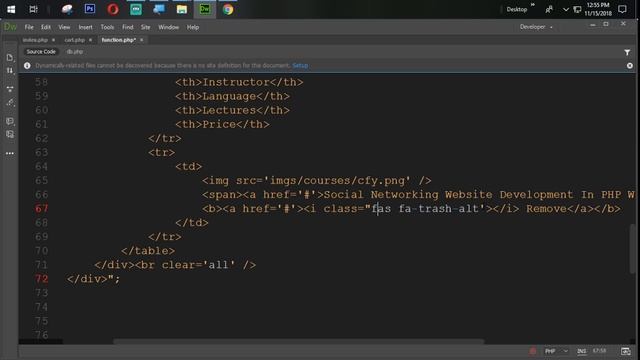The image size is (640, 360).
Task: Click the </table> closing tag line
Action: coord(148,251)
